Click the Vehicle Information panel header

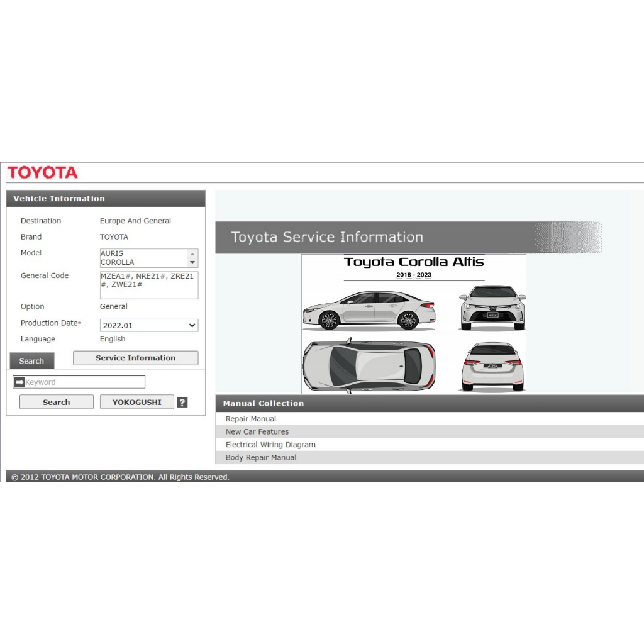pyautogui.click(x=106, y=198)
